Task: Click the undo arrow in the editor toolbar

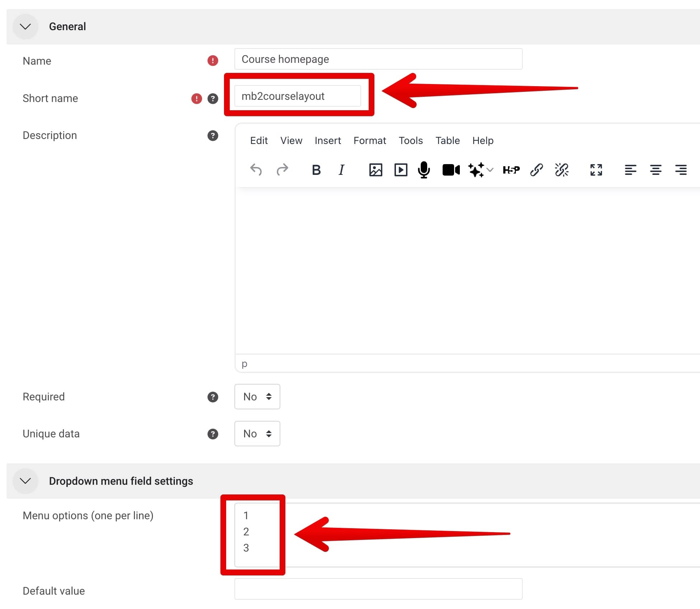Action: click(256, 169)
